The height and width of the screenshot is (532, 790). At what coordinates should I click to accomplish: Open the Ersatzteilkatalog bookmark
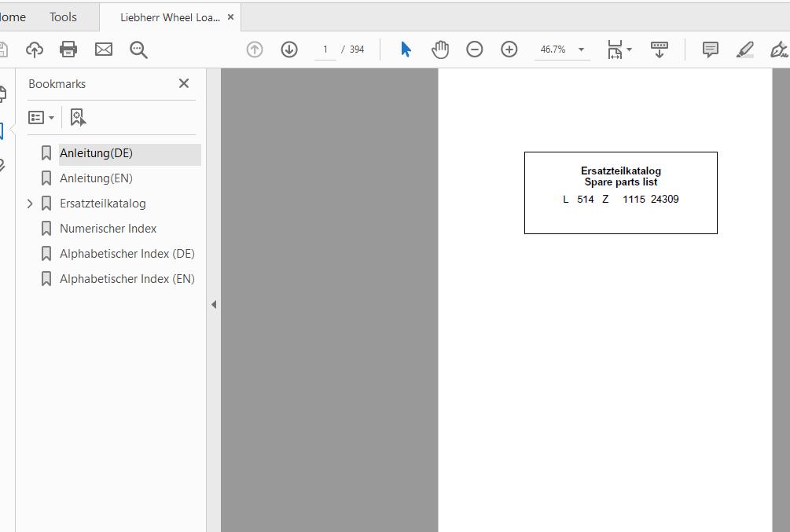coord(103,204)
